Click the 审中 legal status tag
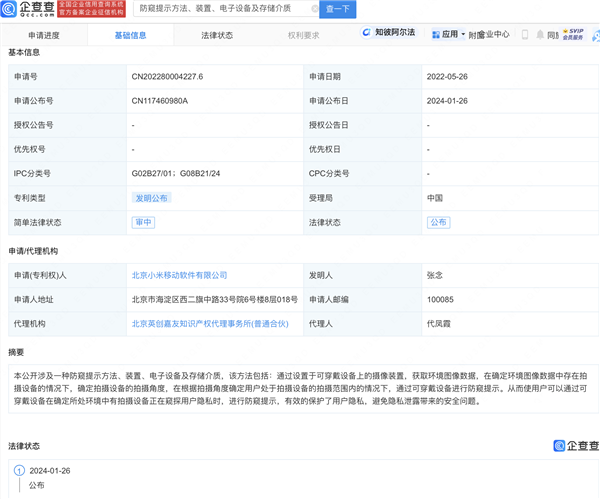The image size is (600, 499). (143, 222)
